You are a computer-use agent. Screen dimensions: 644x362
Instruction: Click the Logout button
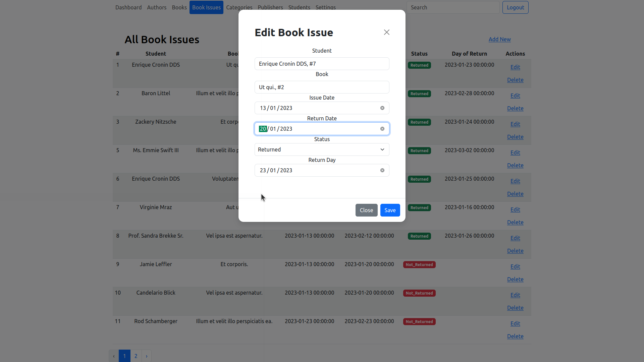(x=515, y=7)
